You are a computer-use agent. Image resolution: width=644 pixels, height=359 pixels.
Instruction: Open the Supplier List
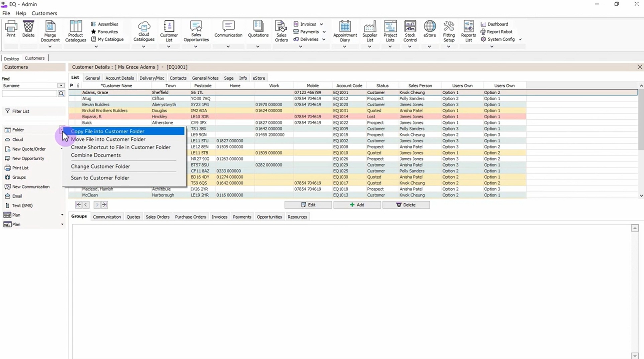pos(370,31)
